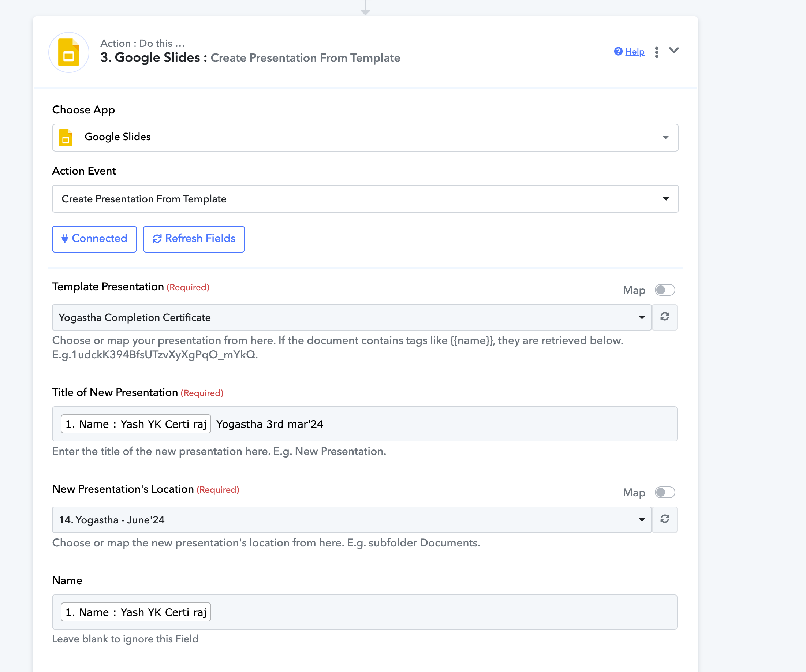
Task: Click the 'Template Presentation' field label
Action: [x=108, y=287]
